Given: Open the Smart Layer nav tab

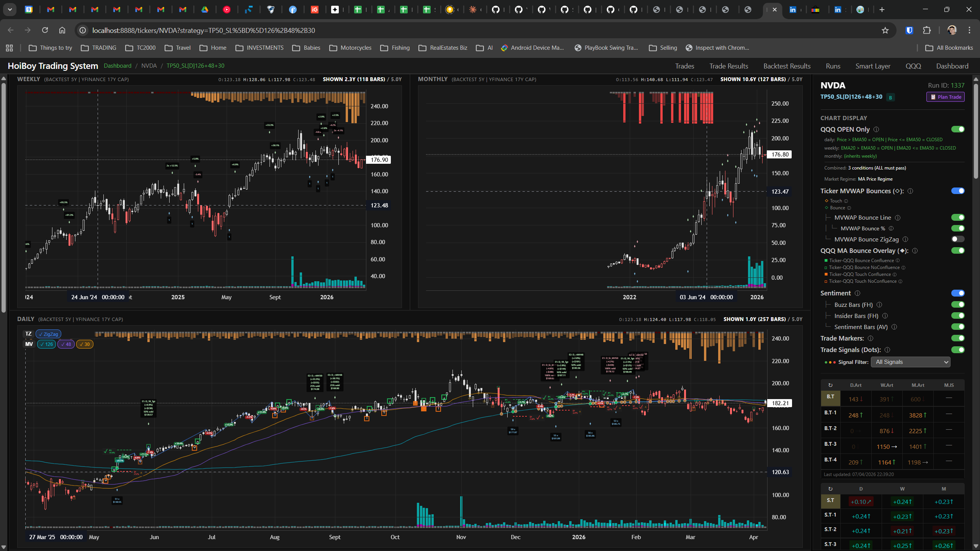Looking at the screenshot, I should coord(873,66).
